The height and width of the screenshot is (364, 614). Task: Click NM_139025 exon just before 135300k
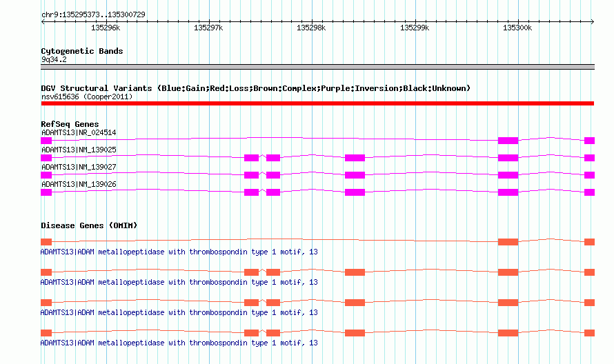[508, 158]
